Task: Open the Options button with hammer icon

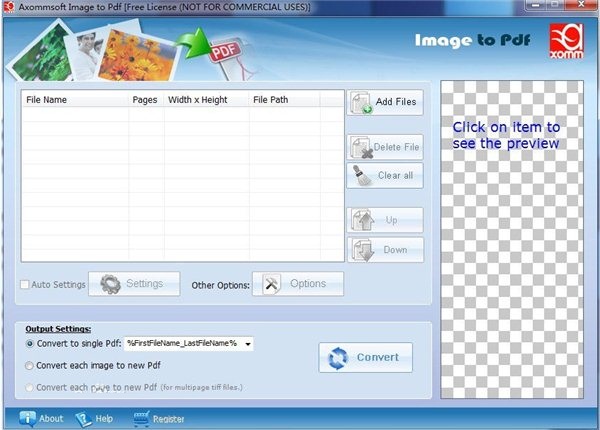Action: point(298,284)
